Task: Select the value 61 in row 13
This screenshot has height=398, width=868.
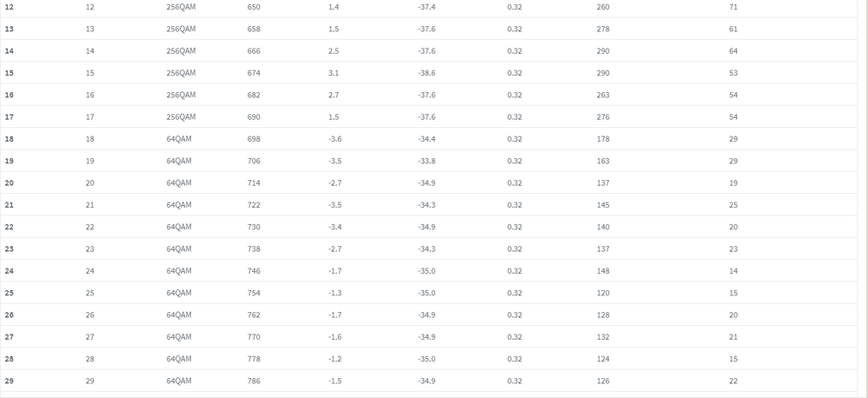Action: click(733, 29)
